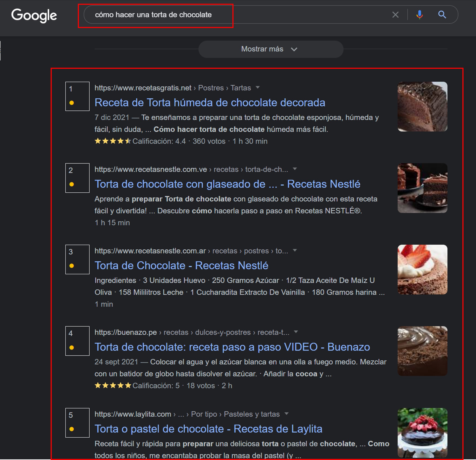This screenshot has width=476, height=460.
Task: Open the options arrow next to buenazo.pe URL
Action: [x=296, y=332]
